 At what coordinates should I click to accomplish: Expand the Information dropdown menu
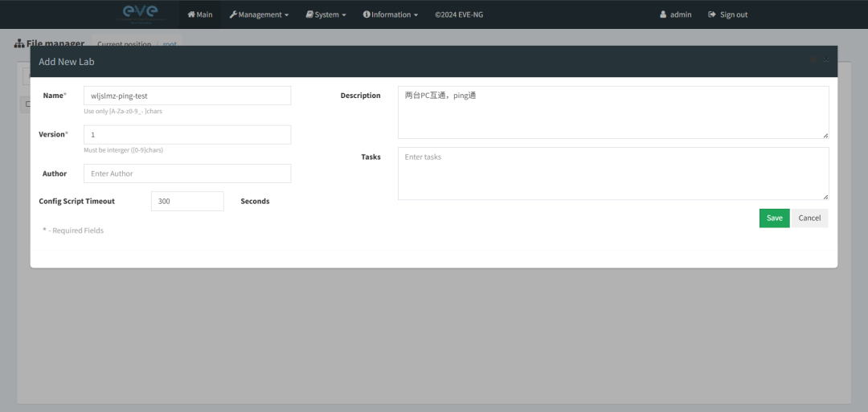pyautogui.click(x=391, y=14)
